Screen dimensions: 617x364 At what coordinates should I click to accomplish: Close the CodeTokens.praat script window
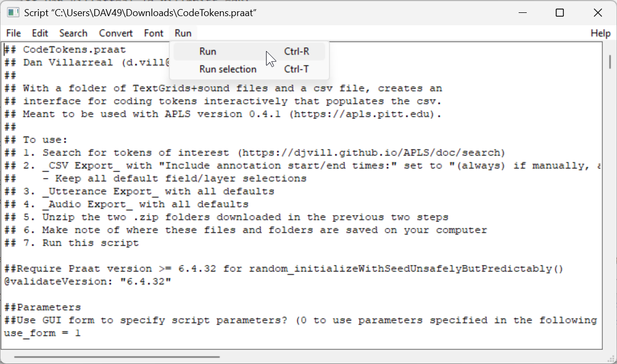click(598, 12)
